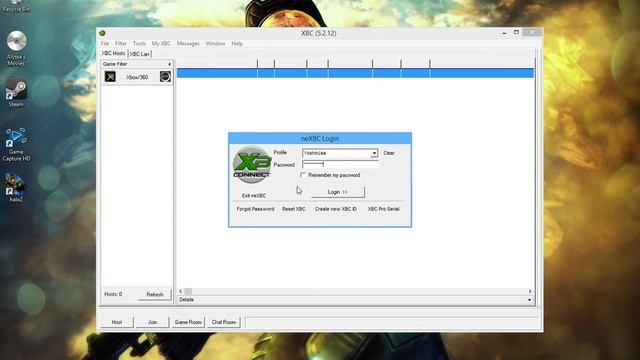This screenshot has height=360, width=640.
Task: Click the Xbox 360 icon in Game Filter
Action: click(x=165, y=77)
